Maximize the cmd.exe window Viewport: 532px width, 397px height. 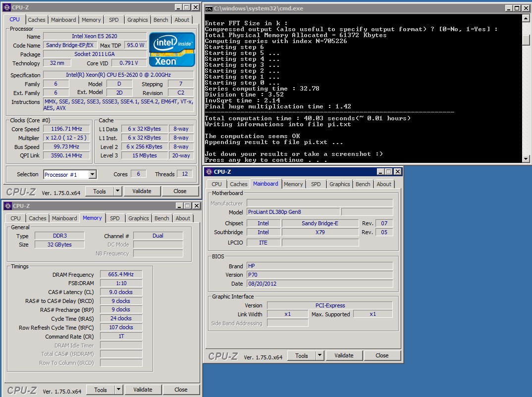click(x=517, y=8)
